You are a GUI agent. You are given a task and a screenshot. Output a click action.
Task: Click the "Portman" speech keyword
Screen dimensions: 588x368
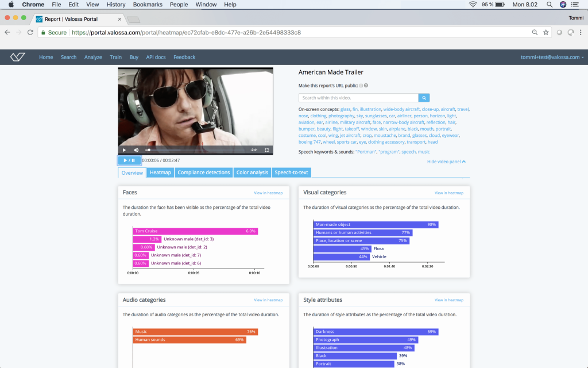366,152
